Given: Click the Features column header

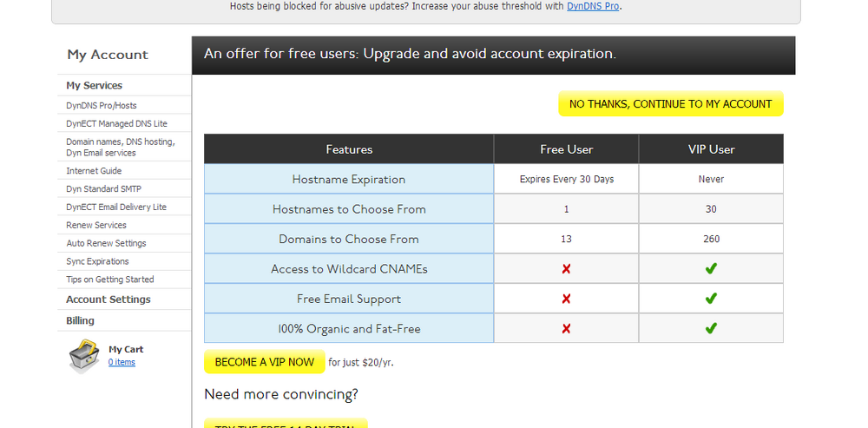Looking at the screenshot, I should click(349, 149).
